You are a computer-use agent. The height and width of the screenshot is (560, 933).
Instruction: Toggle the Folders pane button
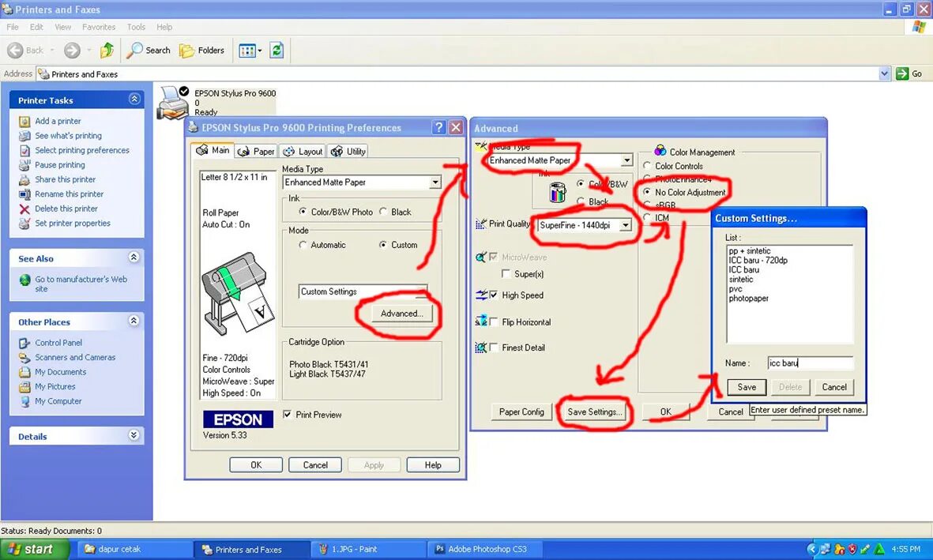pyautogui.click(x=202, y=51)
